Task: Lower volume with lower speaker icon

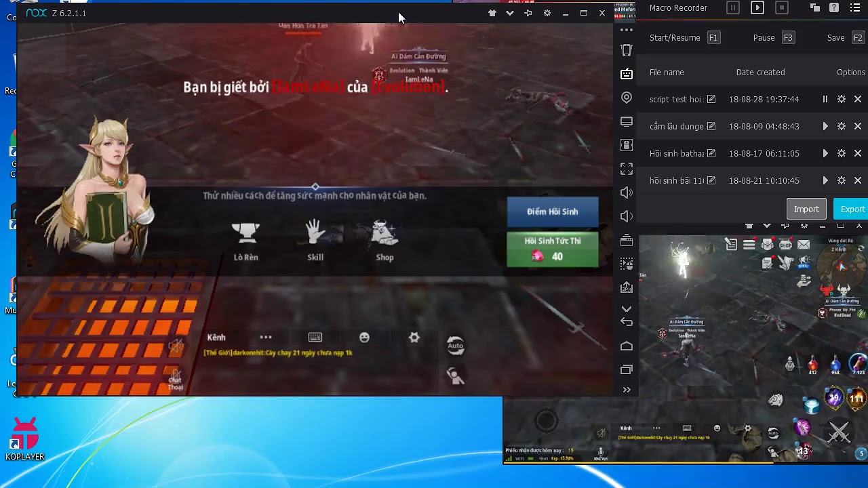Action: point(627,216)
